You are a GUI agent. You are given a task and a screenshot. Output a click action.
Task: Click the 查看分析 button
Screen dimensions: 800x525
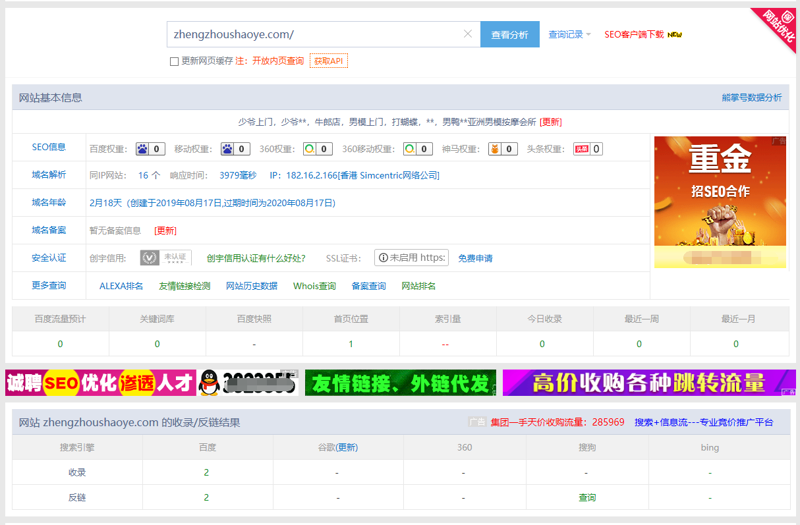(x=510, y=34)
